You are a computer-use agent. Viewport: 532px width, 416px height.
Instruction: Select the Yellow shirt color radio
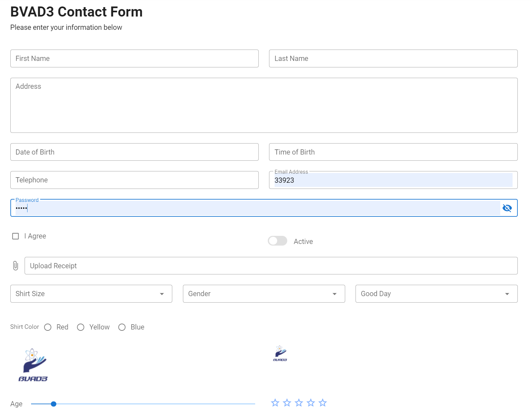[x=81, y=327]
